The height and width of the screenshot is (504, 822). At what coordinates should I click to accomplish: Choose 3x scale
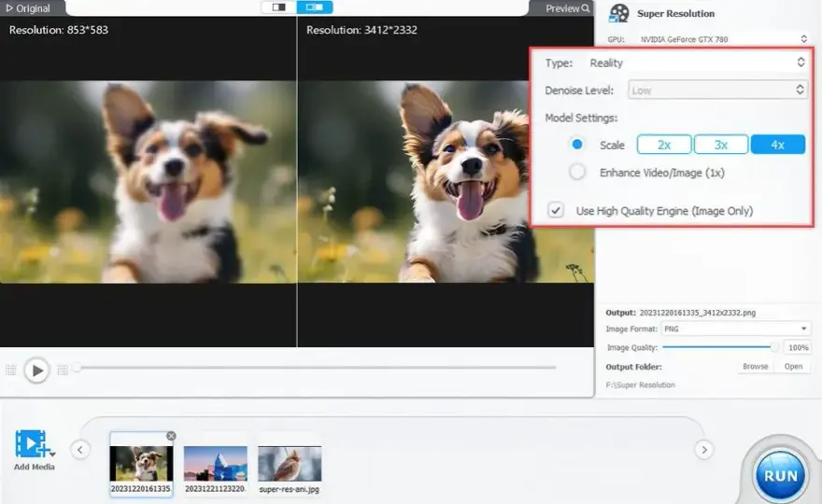coord(721,145)
